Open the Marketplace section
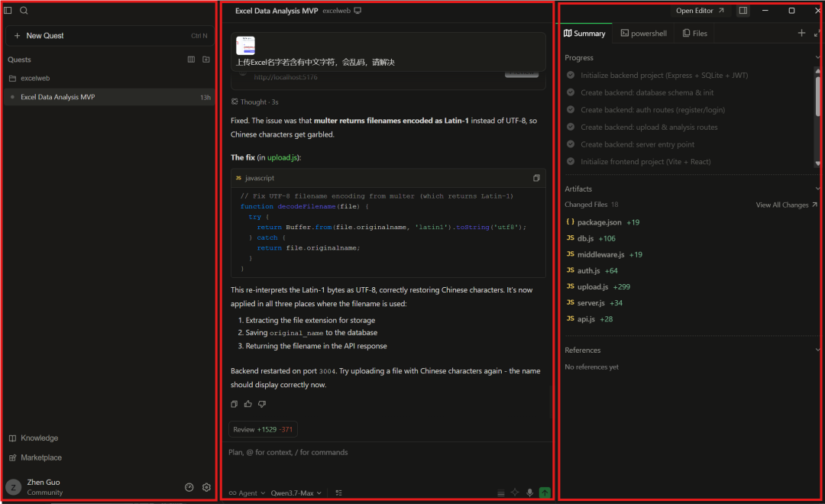Image resolution: width=825 pixels, height=504 pixels. pyautogui.click(x=35, y=457)
